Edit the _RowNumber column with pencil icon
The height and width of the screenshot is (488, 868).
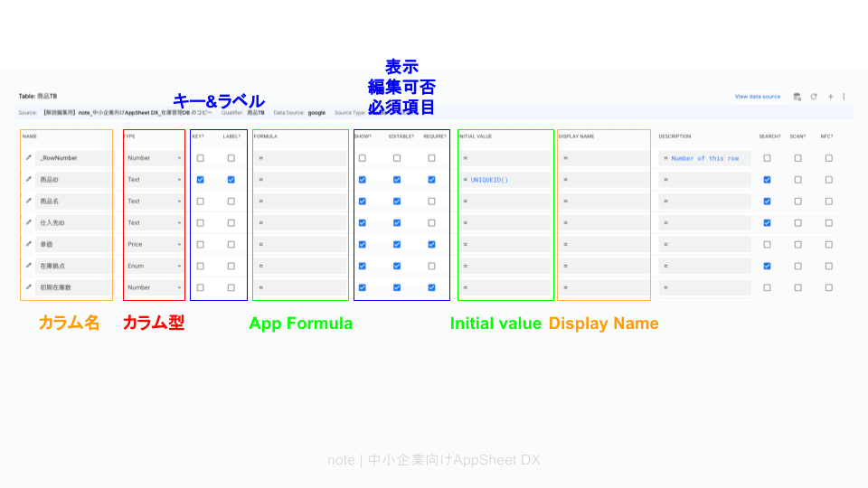click(29, 157)
